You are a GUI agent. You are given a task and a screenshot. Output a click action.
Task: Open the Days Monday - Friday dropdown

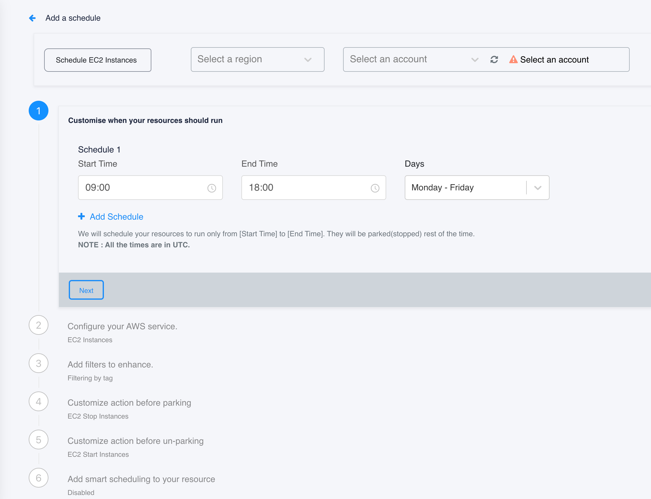pyautogui.click(x=477, y=188)
